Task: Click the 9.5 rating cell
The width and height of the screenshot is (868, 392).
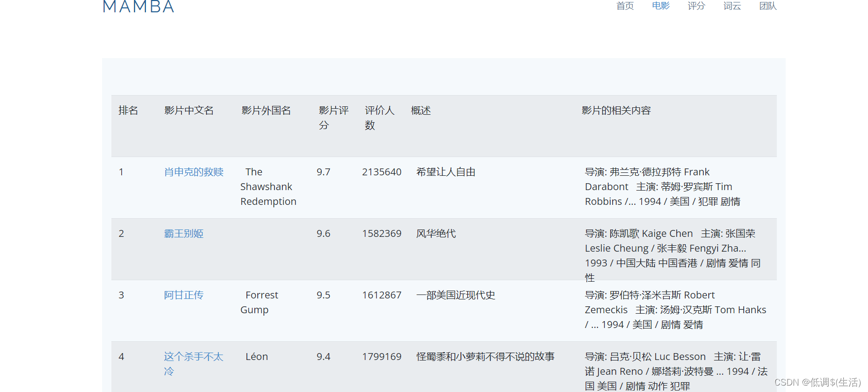Action: [x=323, y=295]
